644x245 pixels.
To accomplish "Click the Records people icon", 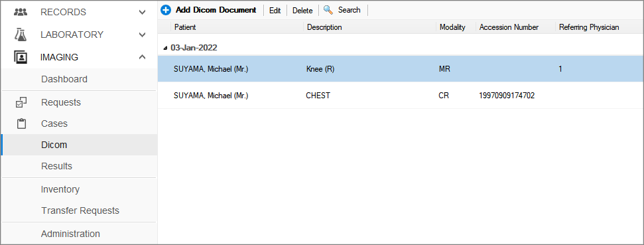I will click(21, 12).
